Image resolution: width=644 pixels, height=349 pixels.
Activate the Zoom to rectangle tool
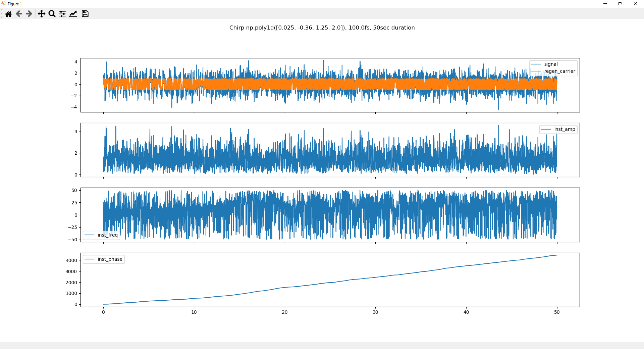click(52, 14)
